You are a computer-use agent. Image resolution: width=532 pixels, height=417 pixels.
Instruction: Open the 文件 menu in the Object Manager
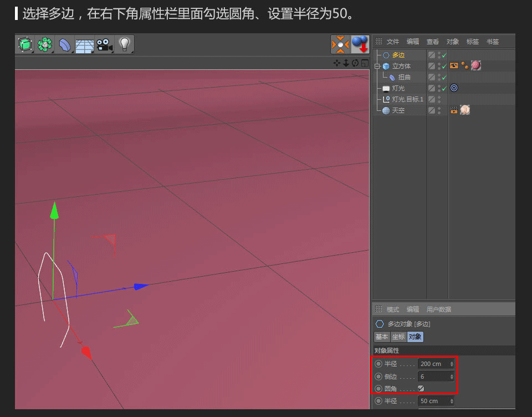click(393, 41)
